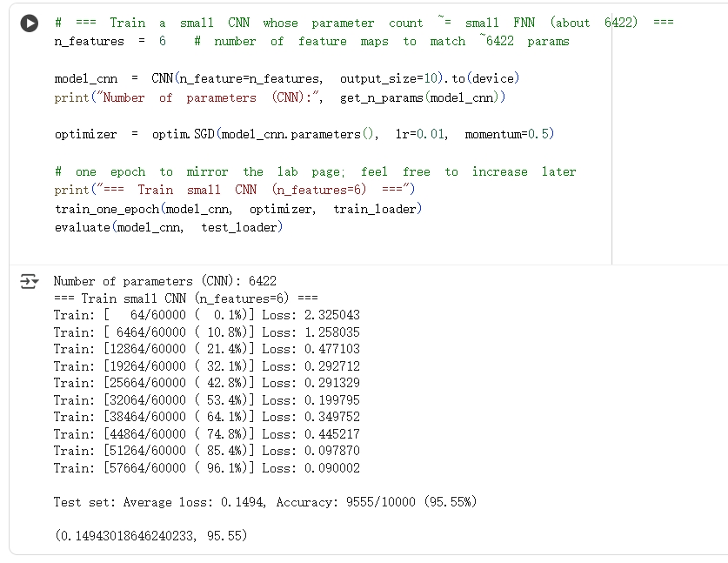Click the evaluate(model_cnn, test_loader) line
The width and height of the screenshot is (728, 563).
[168, 227]
